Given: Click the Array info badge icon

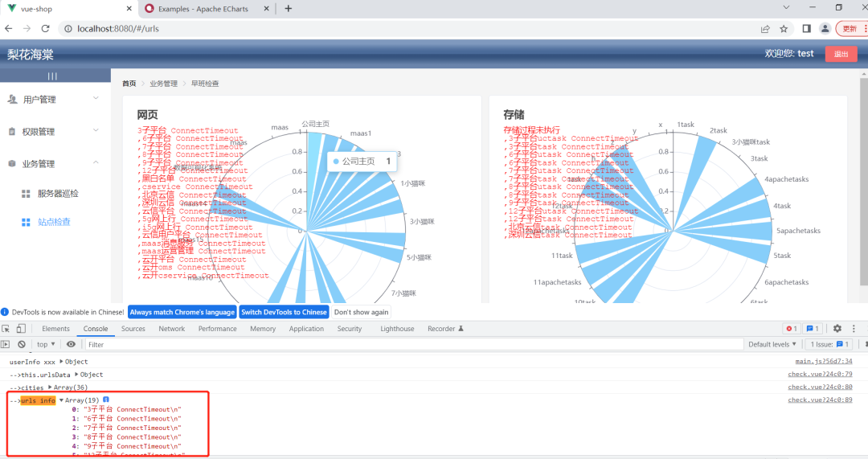Looking at the screenshot, I should (x=106, y=400).
